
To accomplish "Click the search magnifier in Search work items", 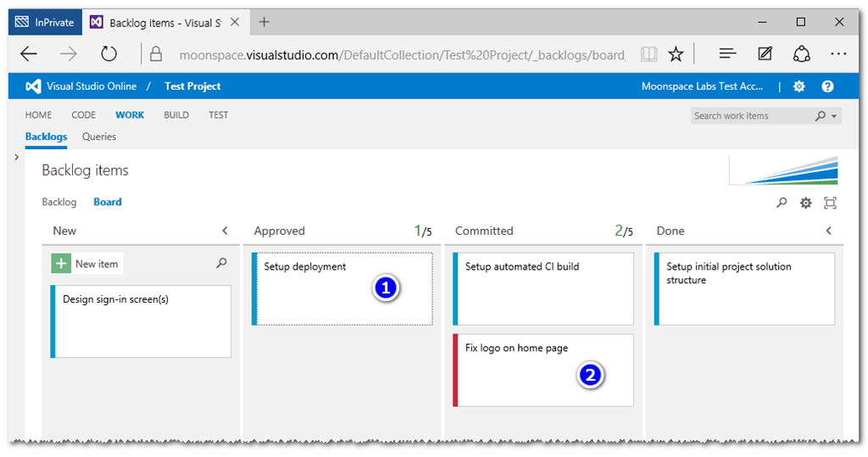I will point(821,116).
